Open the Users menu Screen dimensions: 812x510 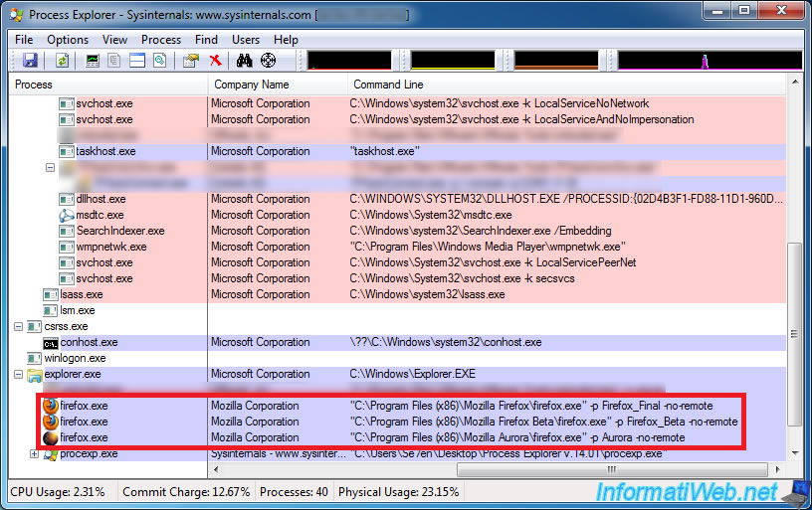tap(246, 40)
